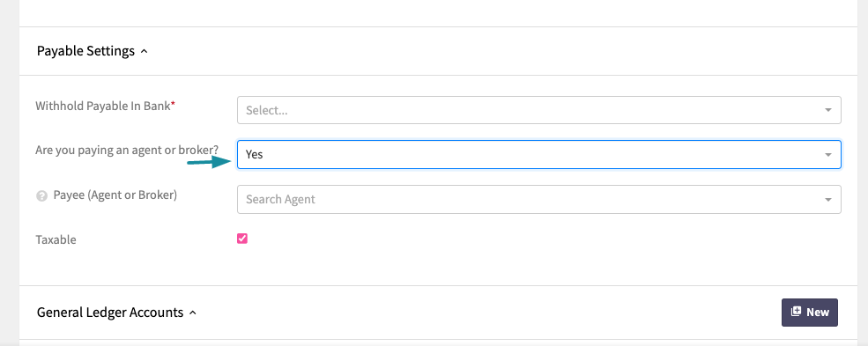Open the Withhold Payable In Bank dropdown
Image resolution: width=868 pixels, height=346 pixels.
[x=539, y=110]
